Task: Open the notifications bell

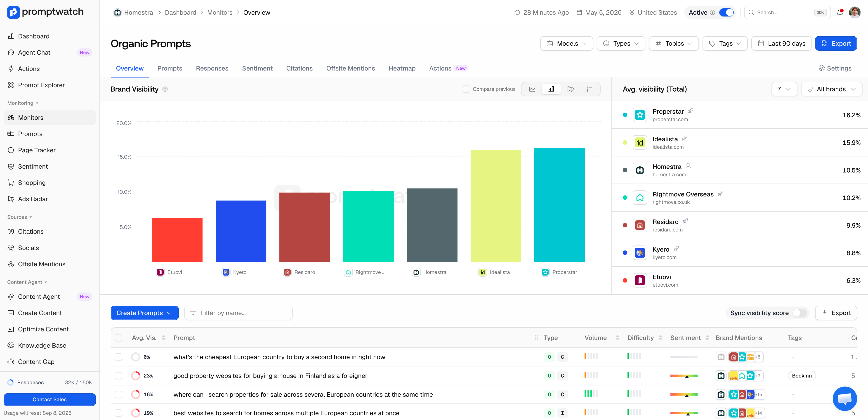Action: (x=840, y=12)
